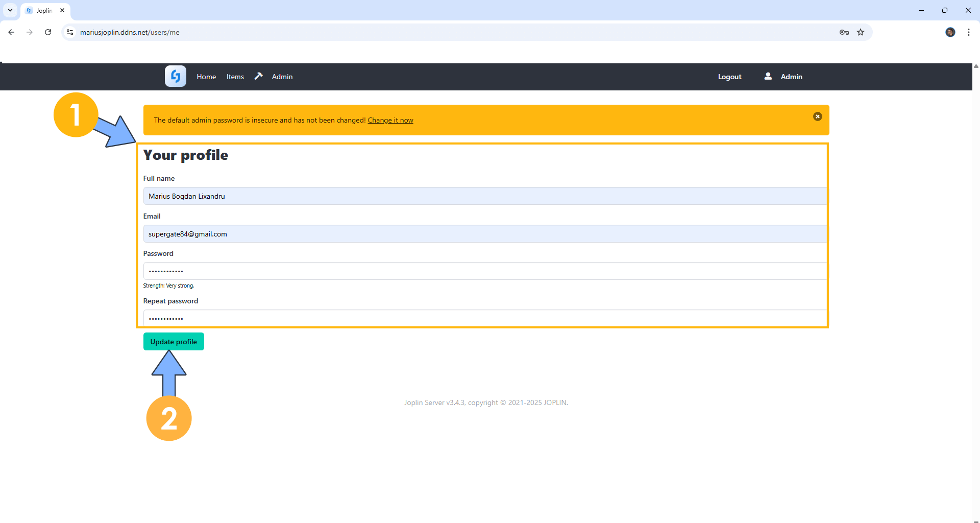Screen dimensions: 980x523
Task: Close the Joplin browser tab
Action: pyautogui.click(x=62, y=10)
